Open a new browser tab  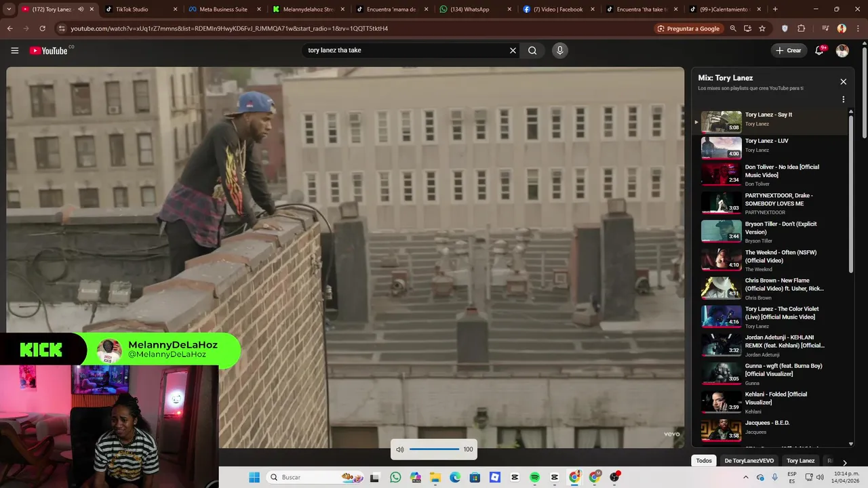tap(775, 9)
